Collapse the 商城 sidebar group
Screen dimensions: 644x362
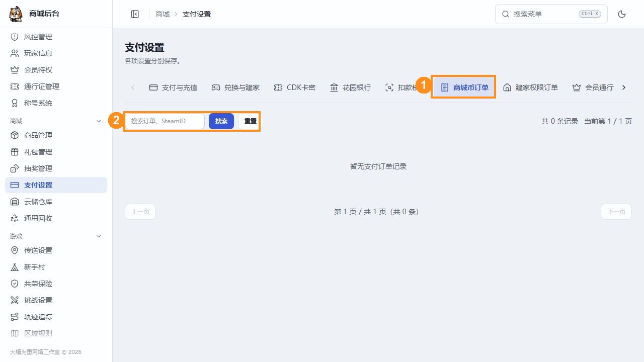coord(56,121)
